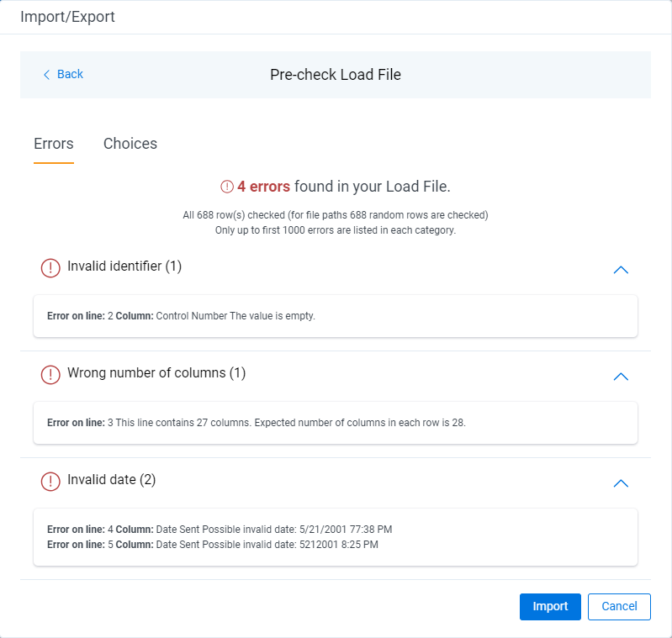
Task: Collapse the Wrong number of columns section
Action: click(x=621, y=377)
